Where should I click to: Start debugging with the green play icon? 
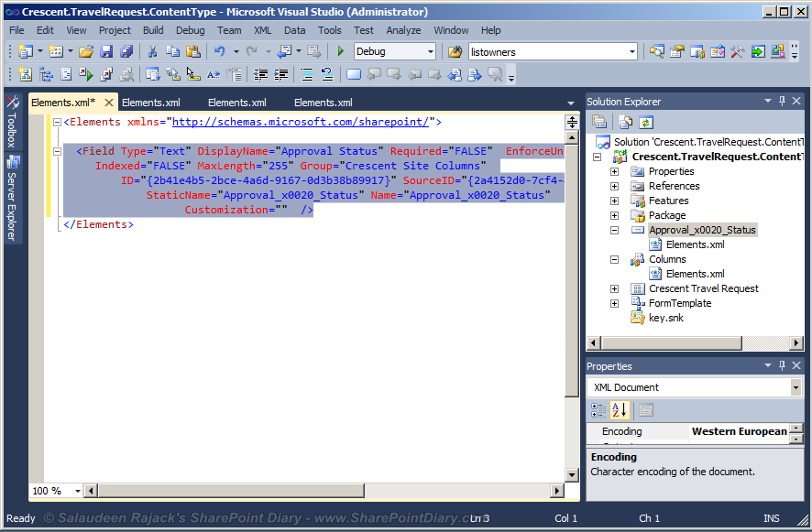coord(339,52)
